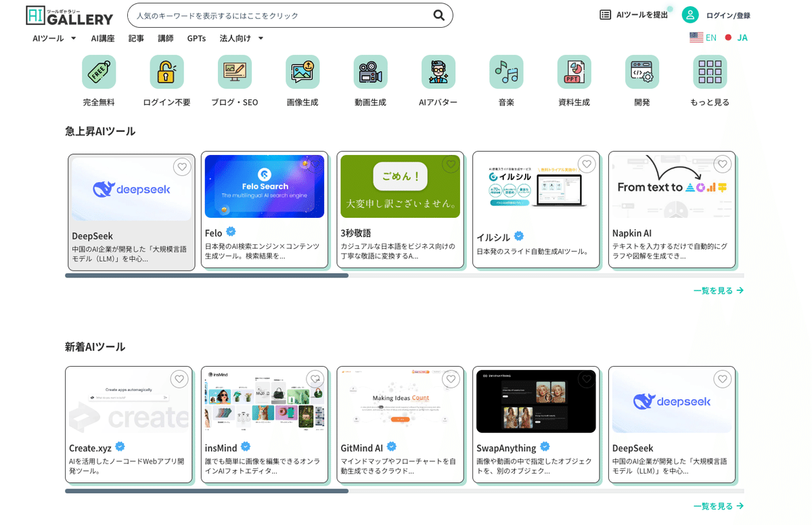Screen dimensions: 812x525
Task: Select the 画像生成 category icon
Action: (302, 72)
